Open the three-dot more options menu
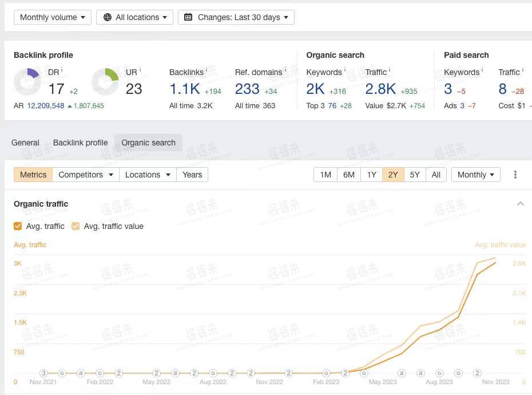 pyautogui.click(x=515, y=175)
